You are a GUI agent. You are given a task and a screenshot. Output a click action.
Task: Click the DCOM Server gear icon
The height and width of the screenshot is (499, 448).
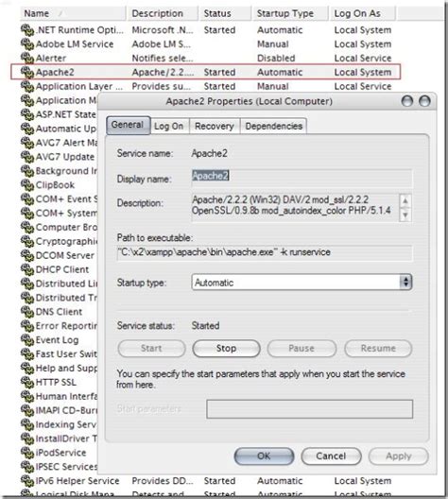pyautogui.click(x=27, y=255)
